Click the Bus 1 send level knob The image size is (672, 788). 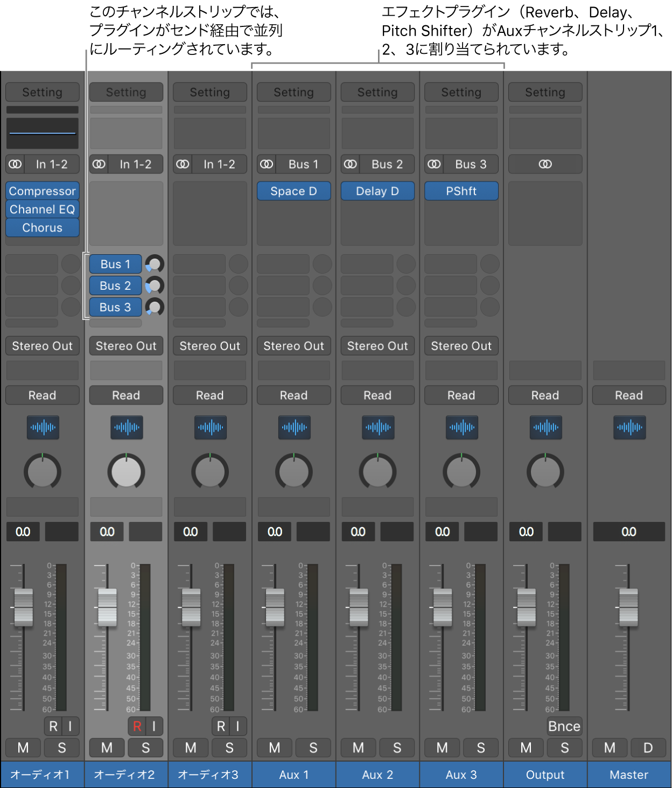[155, 264]
